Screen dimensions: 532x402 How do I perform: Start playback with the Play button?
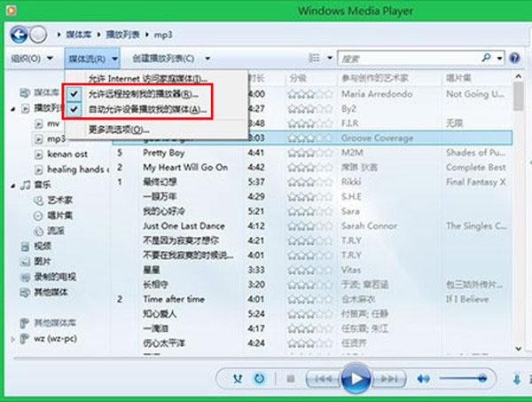pos(356,378)
